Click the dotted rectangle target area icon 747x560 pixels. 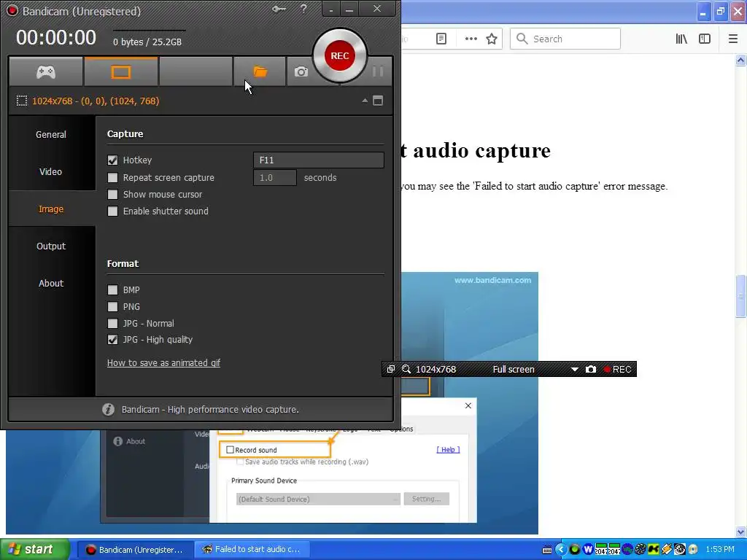pyautogui.click(x=21, y=101)
